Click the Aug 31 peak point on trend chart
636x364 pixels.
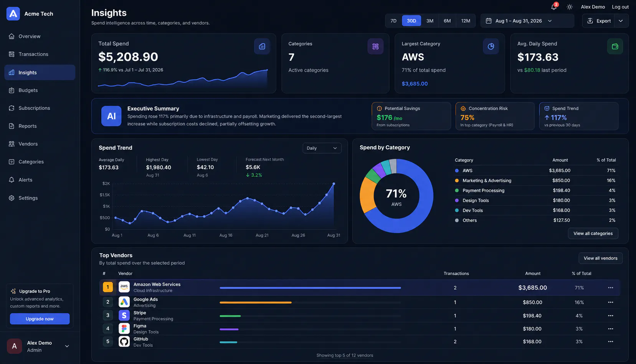pos(334,184)
